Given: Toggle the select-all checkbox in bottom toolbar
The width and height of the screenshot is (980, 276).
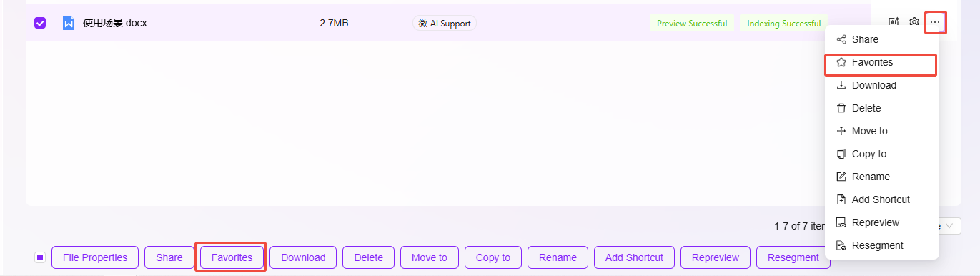Looking at the screenshot, I should pyautogui.click(x=40, y=257).
